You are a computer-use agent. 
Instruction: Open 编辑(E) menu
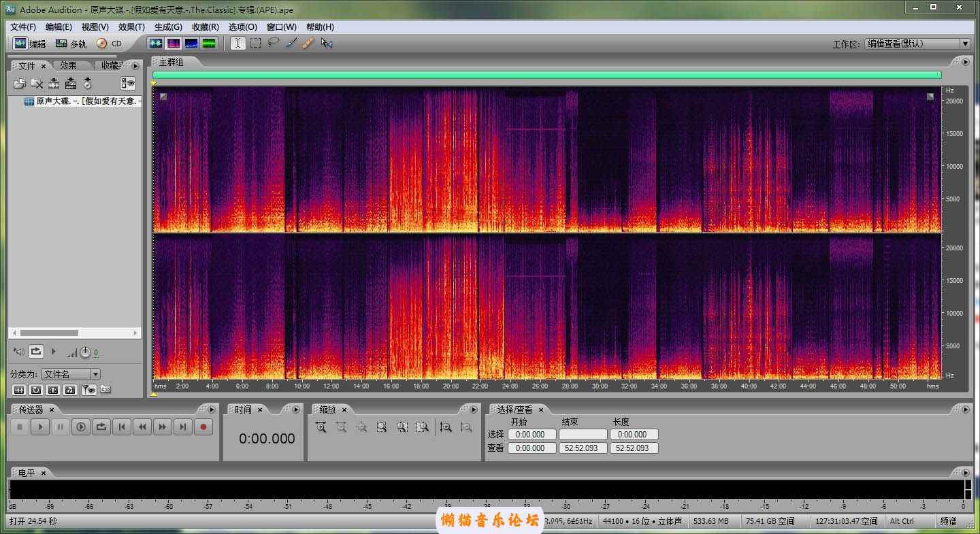tap(59, 27)
